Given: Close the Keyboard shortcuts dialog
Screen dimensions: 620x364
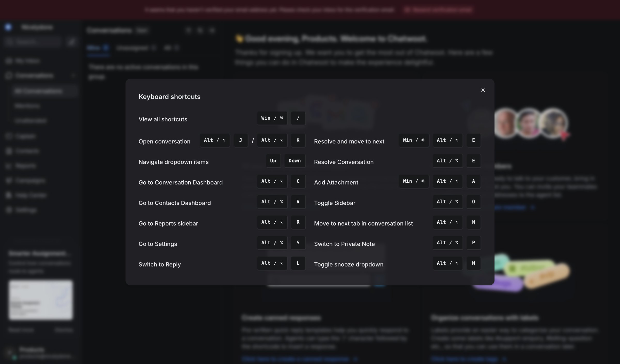Looking at the screenshot, I should (483, 90).
